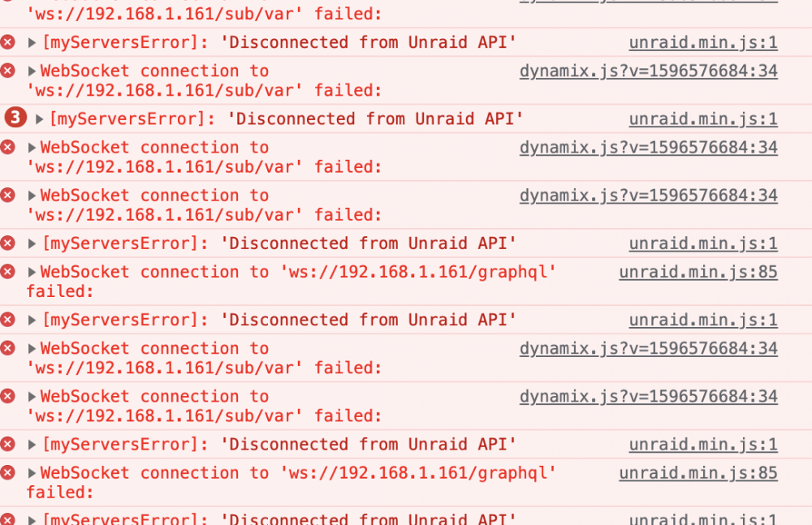Click error icon beside last graphql failure
Viewport: 812px width, 525px height.
[x=8, y=472]
